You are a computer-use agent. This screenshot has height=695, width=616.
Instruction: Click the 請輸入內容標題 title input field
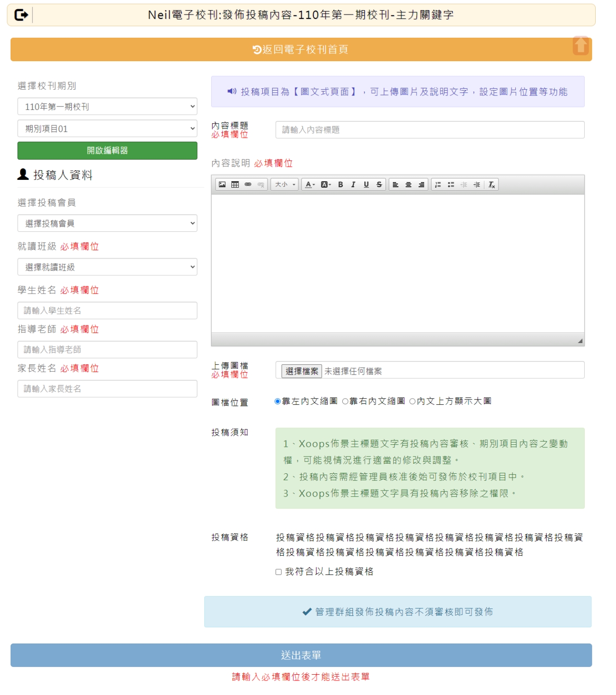click(x=429, y=130)
